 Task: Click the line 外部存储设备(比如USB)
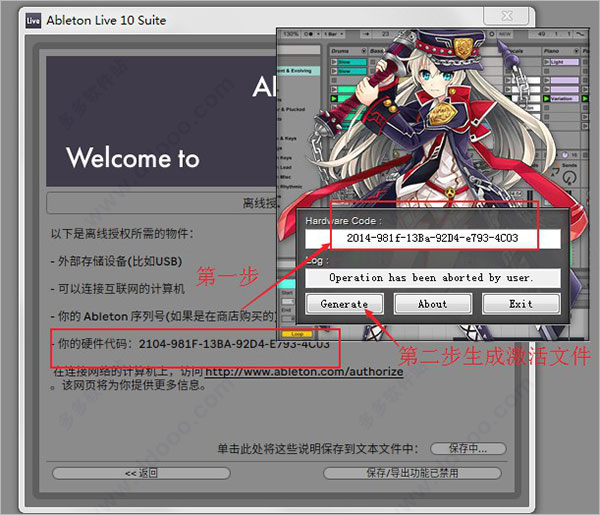click(x=116, y=262)
